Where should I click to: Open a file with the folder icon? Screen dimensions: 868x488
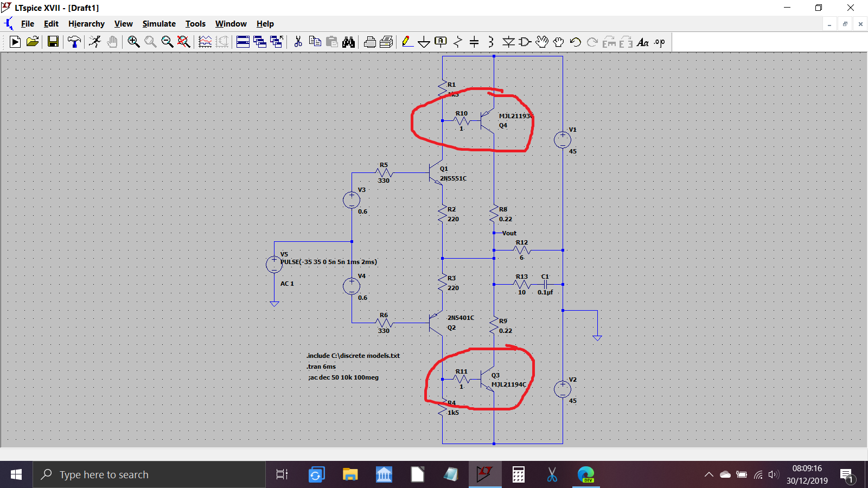click(33, 42)
